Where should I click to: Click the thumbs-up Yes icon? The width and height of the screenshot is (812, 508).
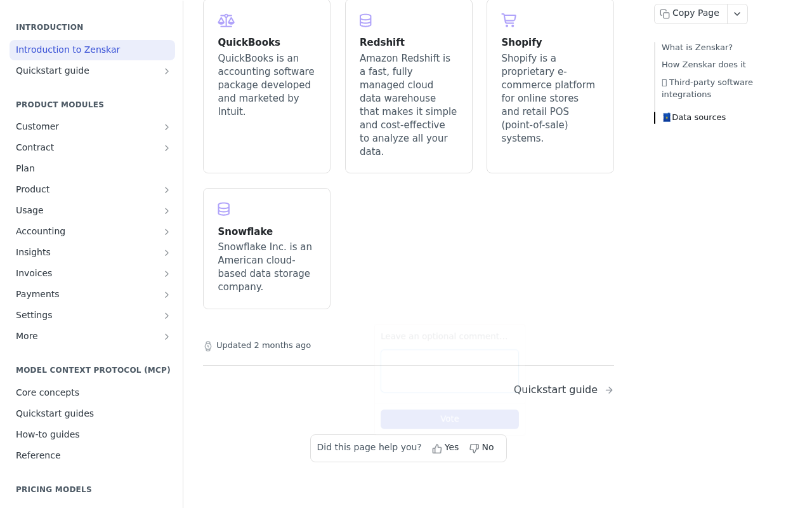(x=437, y=448)
